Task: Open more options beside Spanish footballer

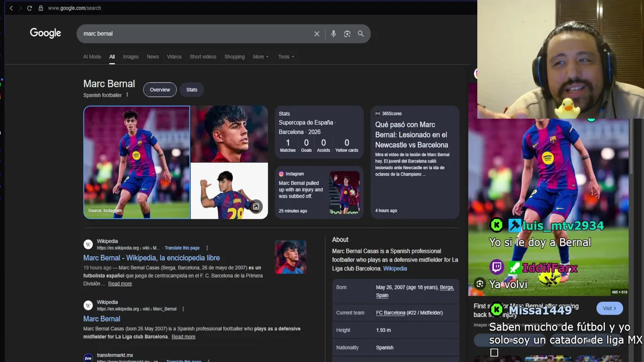Action: point(127,95)
